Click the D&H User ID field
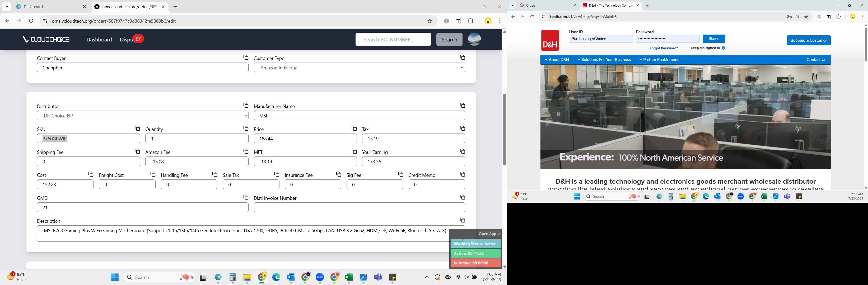The image size is (868, 285). (600, 39)
